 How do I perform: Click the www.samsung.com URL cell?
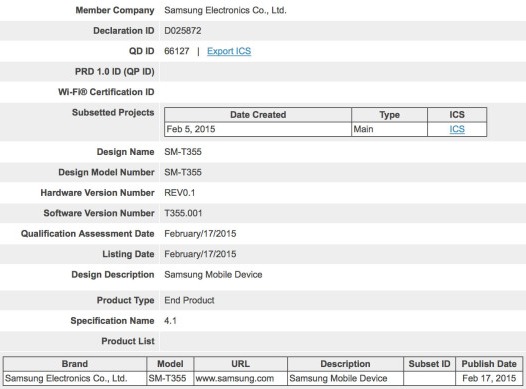pyautogui.click(x=240, y=378)
